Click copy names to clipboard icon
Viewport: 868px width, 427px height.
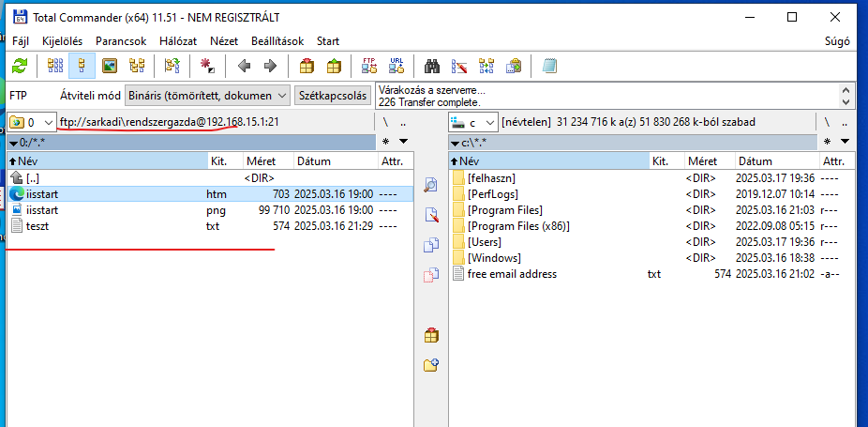point(514,67)
